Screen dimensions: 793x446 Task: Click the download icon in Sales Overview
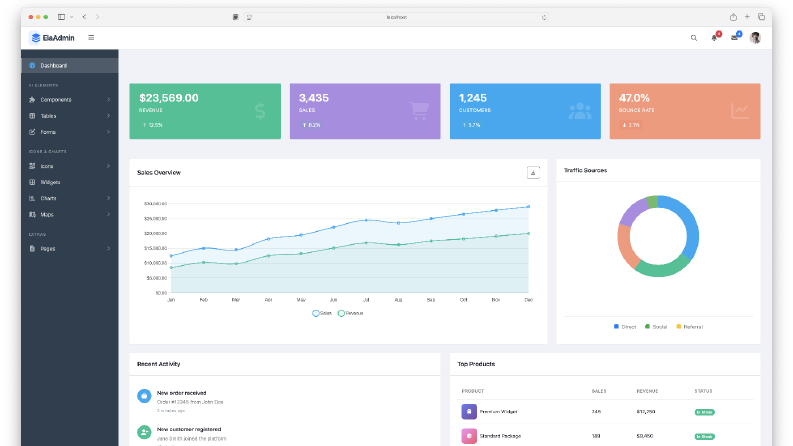pos(533,172)
